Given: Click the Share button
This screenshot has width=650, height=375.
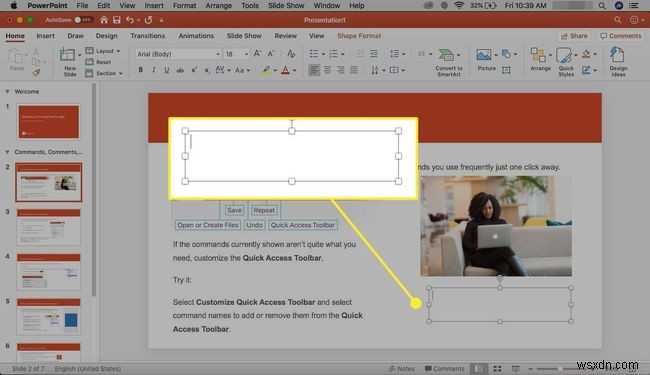Looking at the screenshot, I should [x=574, y=36].
